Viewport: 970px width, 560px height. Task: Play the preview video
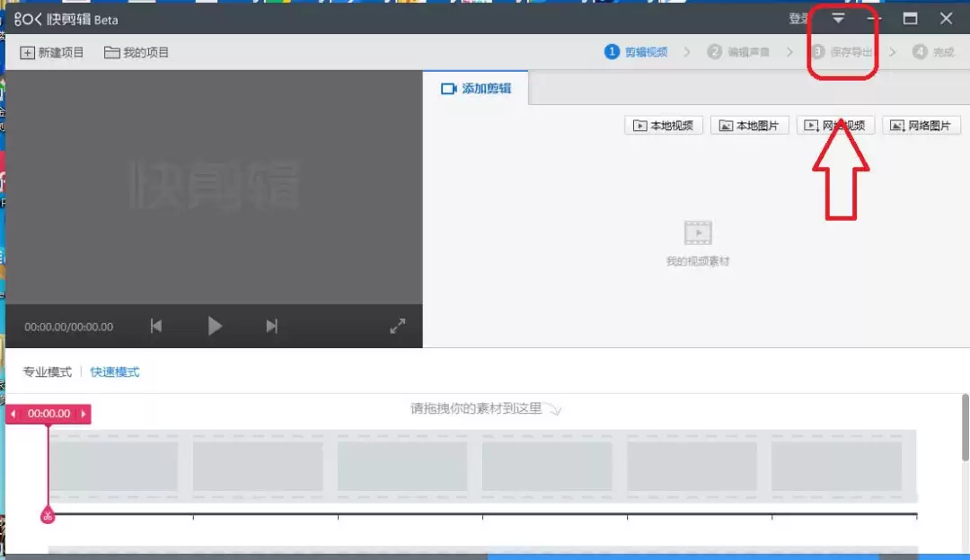coord(215,326)
